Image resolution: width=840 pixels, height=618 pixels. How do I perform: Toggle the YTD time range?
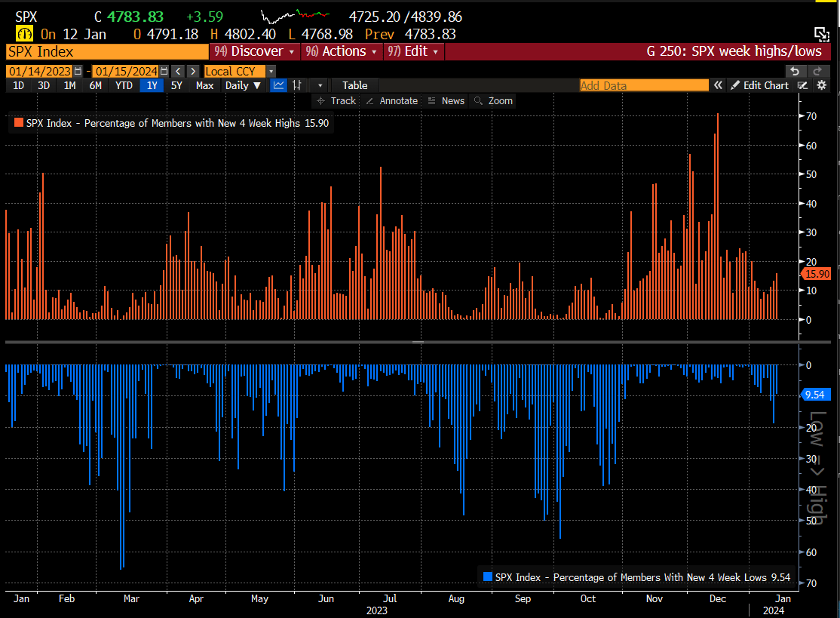124,85
